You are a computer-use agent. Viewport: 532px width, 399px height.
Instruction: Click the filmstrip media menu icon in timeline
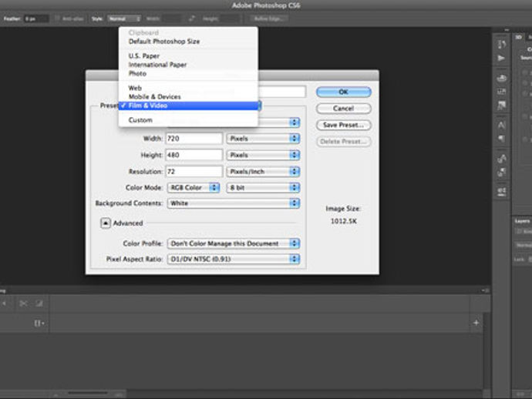pos(39,323)
